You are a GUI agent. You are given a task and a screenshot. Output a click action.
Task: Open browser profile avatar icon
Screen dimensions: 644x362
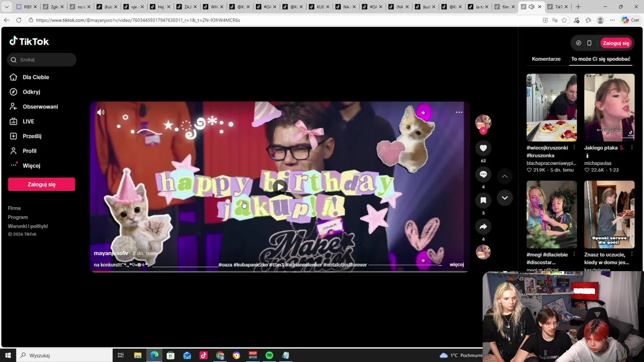click(x=600, y=20)
